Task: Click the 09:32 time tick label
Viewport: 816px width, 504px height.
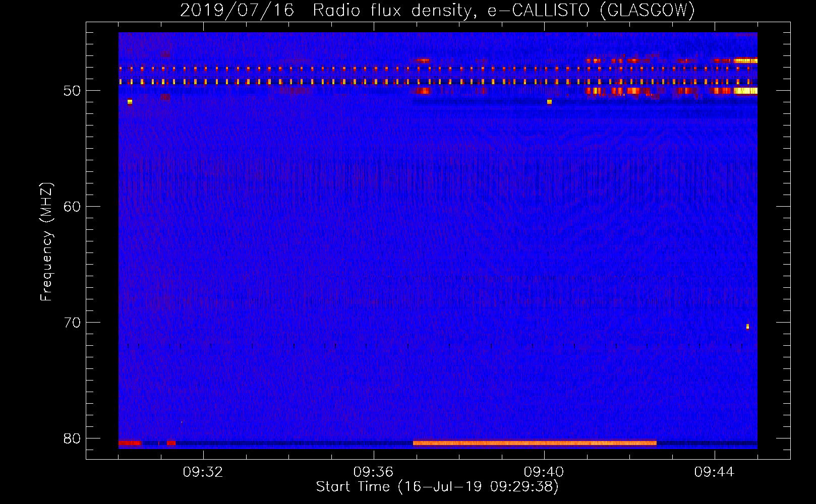Action: coord(203,472)
